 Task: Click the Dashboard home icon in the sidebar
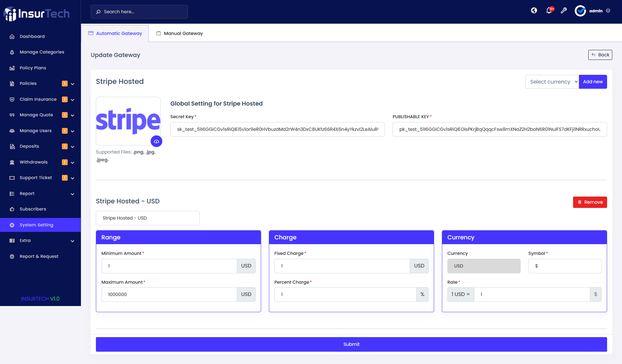[x=12, y=37]
